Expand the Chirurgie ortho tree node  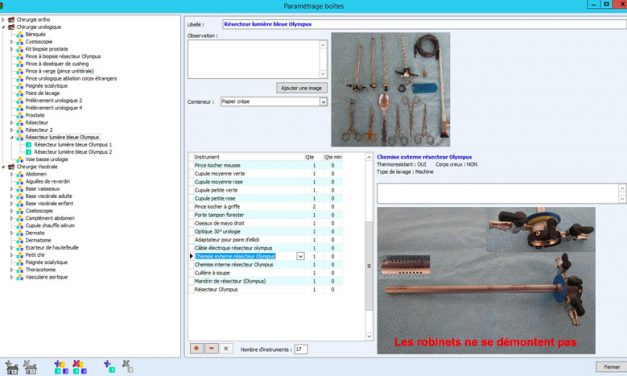[3, 20]
